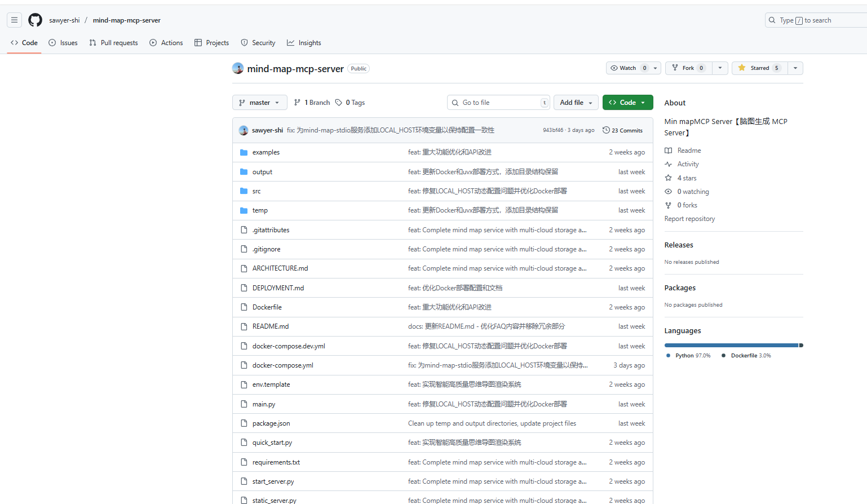Open .gitignore file
Viewport: 867px width, 504px height.
(266, 249)
